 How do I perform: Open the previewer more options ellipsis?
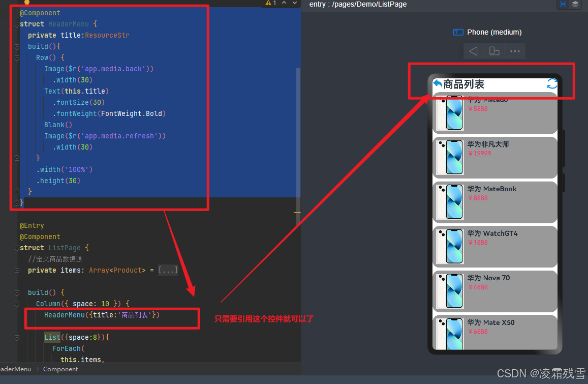point(515,51)
